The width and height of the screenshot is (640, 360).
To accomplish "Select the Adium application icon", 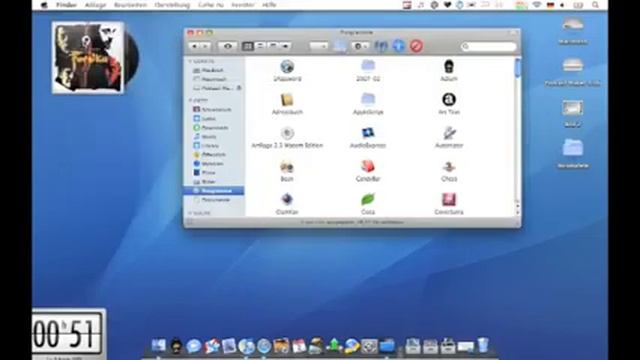I will (449, 67).
